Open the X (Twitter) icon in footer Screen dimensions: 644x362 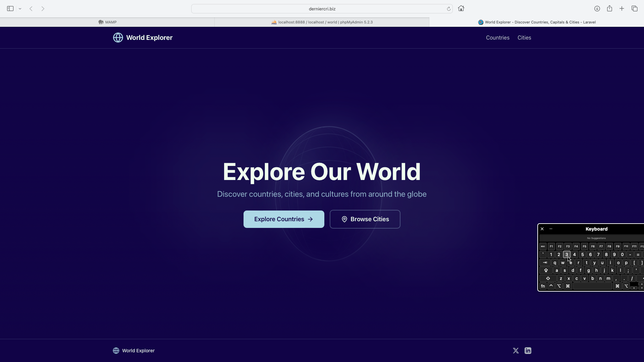pos(516,351)
